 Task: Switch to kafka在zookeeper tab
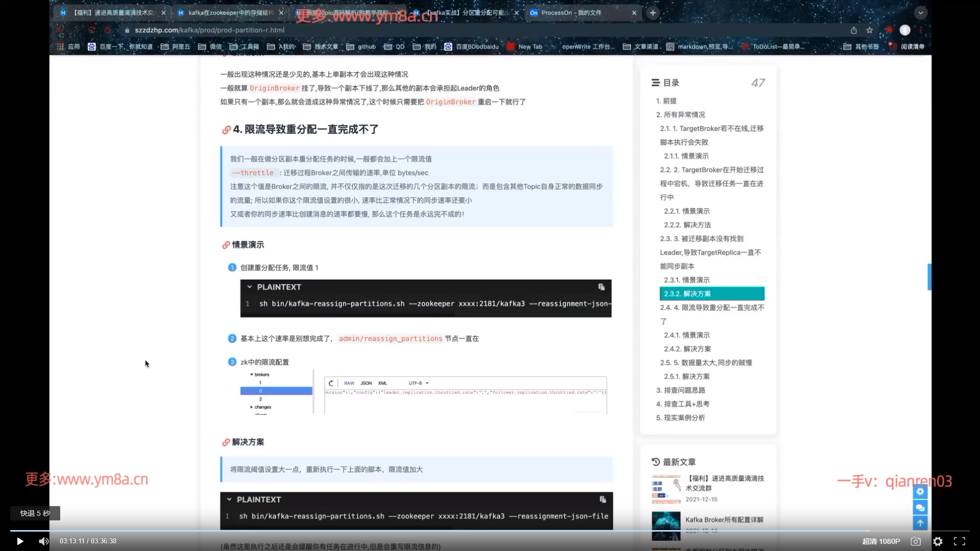tap(230, 13)
